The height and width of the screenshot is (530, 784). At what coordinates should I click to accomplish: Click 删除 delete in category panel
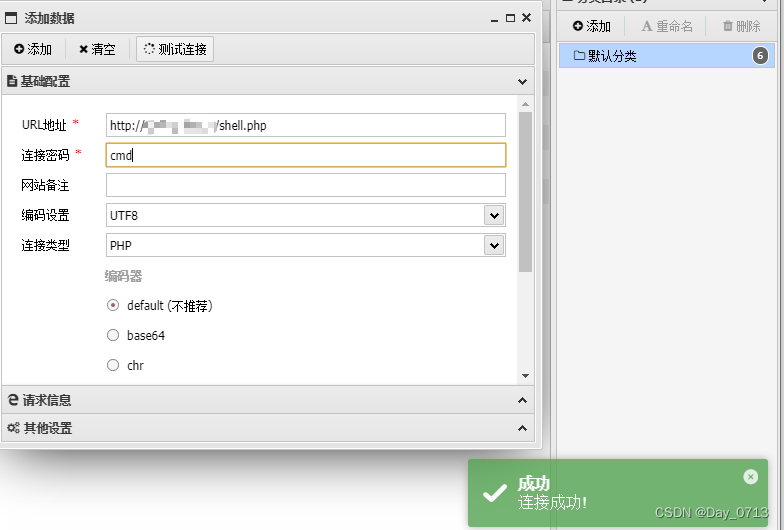[x=742, y=26]
